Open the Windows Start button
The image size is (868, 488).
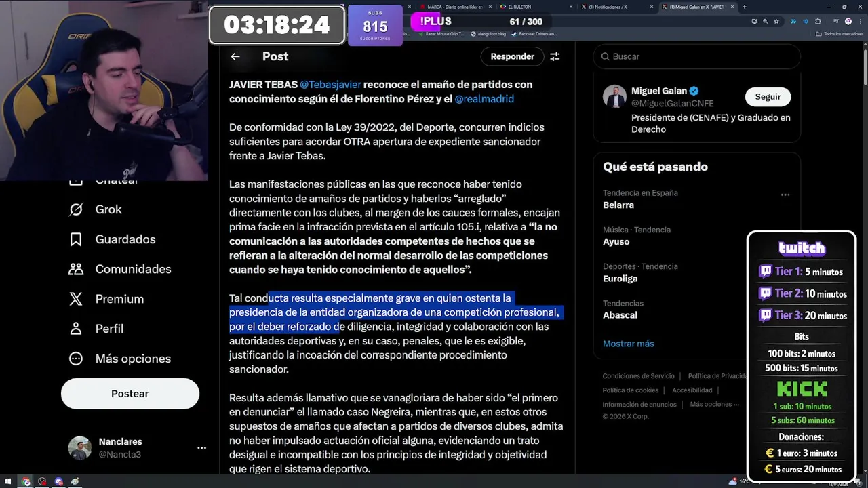click(x=8, y=481)
